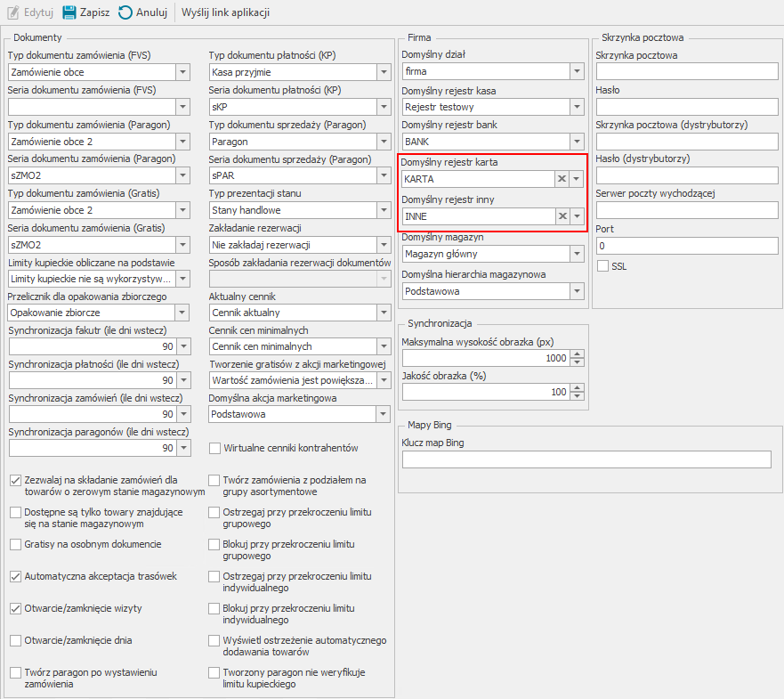Toggle Otwarcie/zamknięcie wizyty checkbox
This screenshot has width=784, height=699.
[x=15, y=608]
